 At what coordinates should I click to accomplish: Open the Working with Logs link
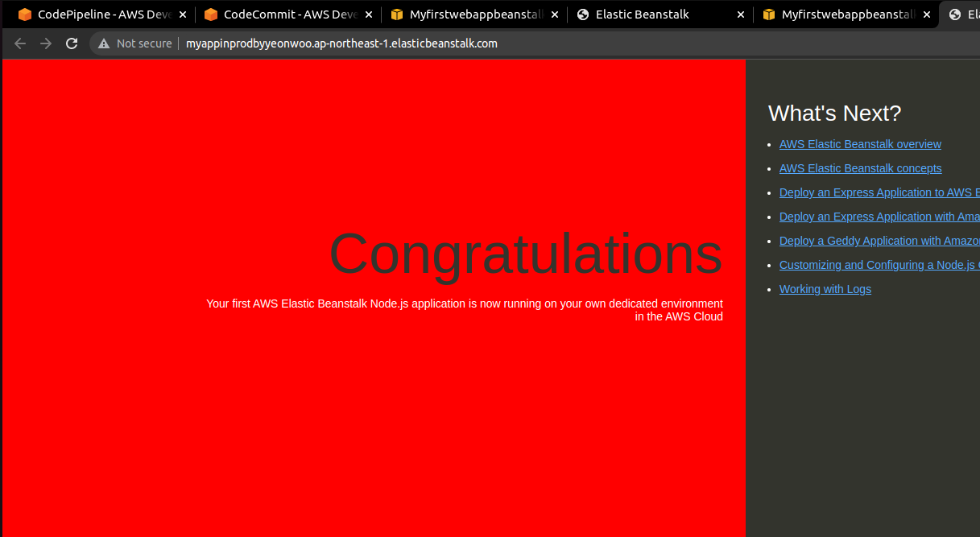pos(825,289)
